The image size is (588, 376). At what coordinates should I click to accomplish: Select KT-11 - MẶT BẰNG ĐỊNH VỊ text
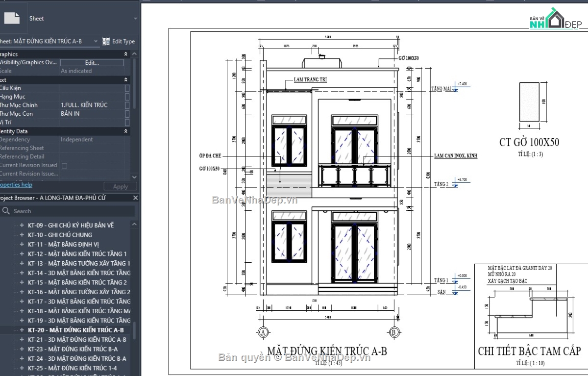[64, 244]
